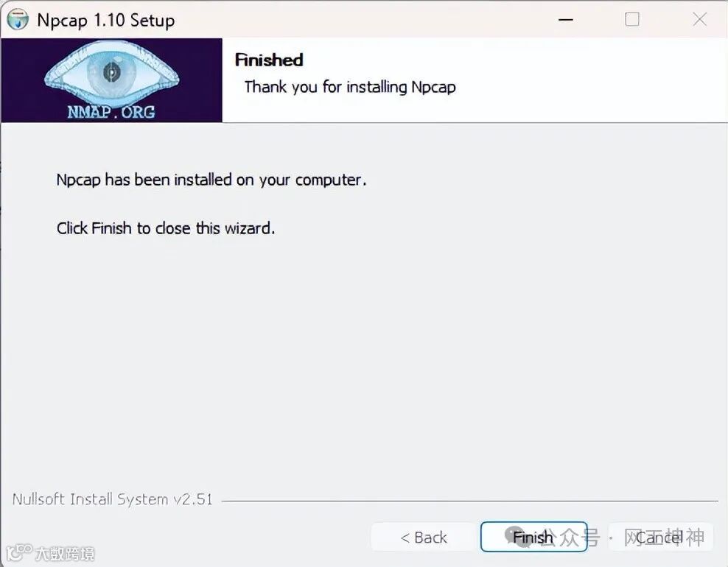Go back with the < Back button
The height and width of the screenshot is (567, 728).
pos(424,537)
